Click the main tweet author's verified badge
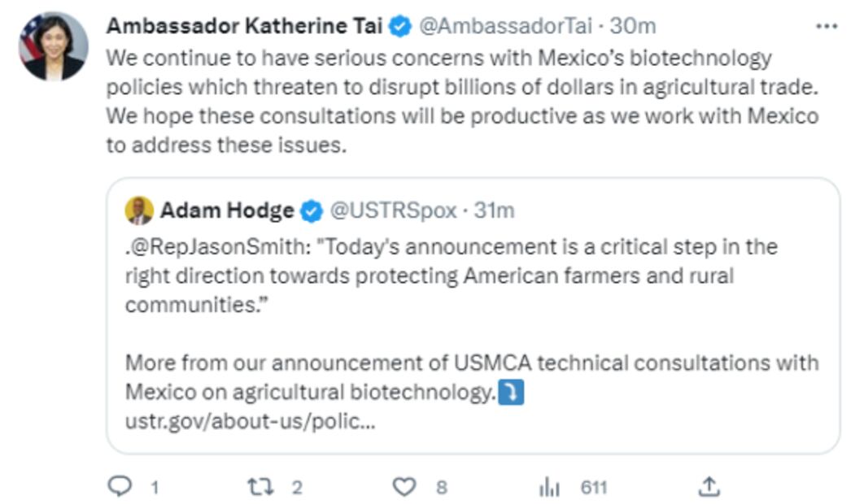 point(399,27)
